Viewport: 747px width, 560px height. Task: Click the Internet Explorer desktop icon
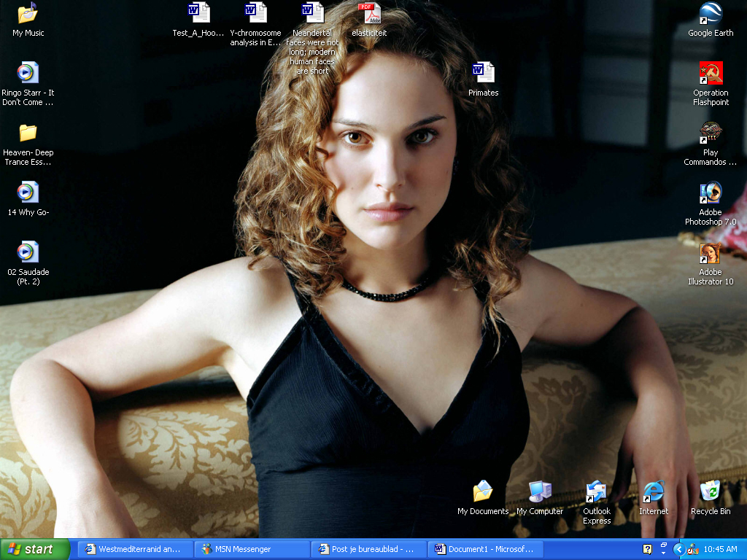[653, 491]
